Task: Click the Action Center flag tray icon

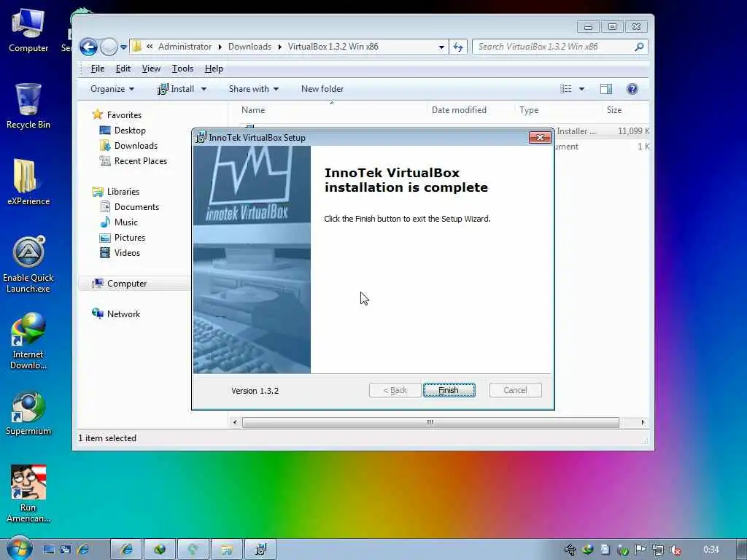Action: point(640,550)
